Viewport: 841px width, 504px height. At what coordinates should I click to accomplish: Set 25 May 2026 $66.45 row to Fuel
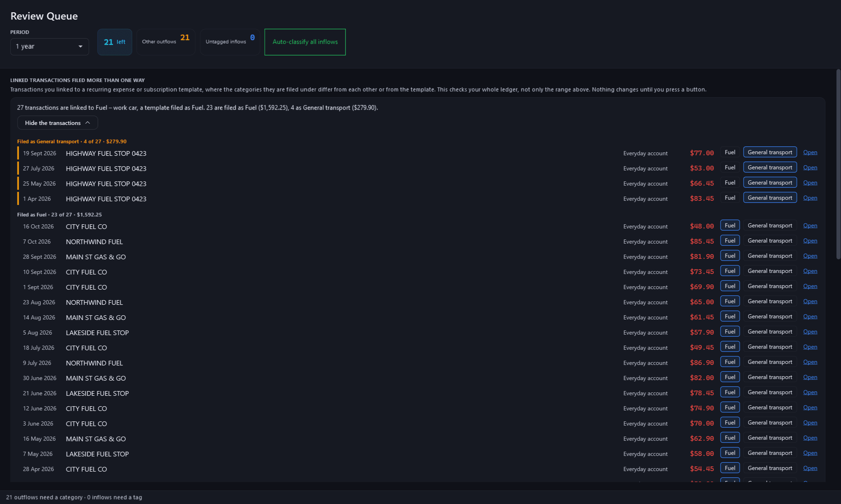(x=730, y=183)
